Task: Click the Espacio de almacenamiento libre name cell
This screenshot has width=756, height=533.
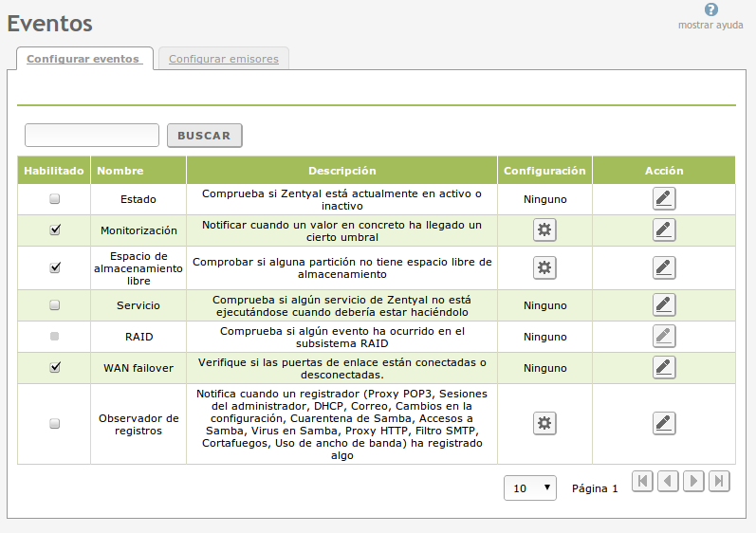Action: pyautogui.click(x=138, y=268)
